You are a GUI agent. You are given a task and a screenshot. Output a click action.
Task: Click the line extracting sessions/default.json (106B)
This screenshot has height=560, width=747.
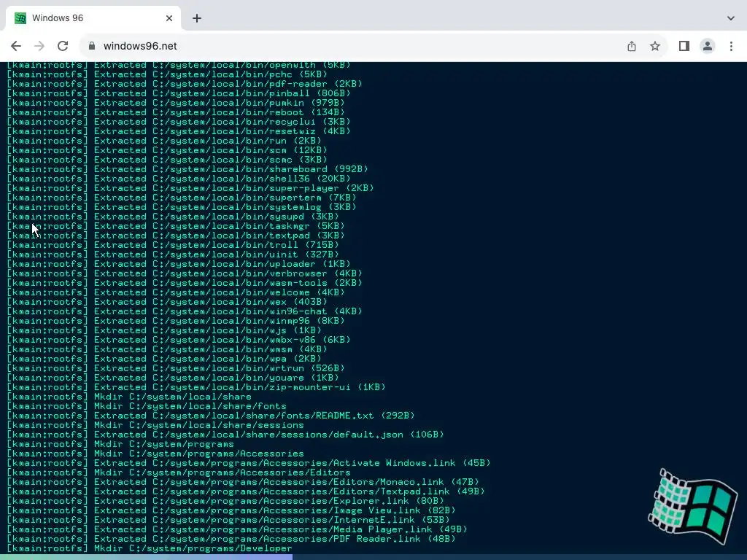click(x=225, y=435)
